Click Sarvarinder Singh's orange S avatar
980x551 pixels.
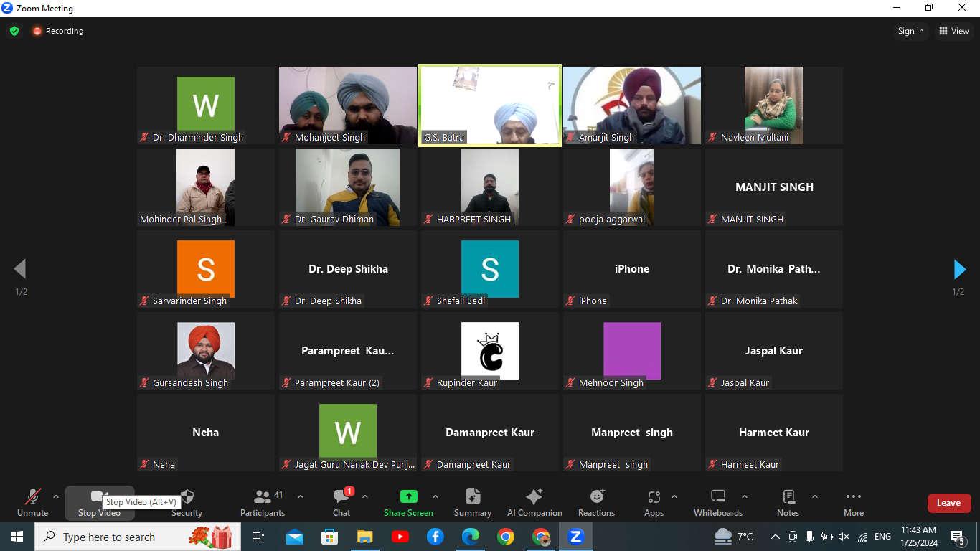point(206,268)
